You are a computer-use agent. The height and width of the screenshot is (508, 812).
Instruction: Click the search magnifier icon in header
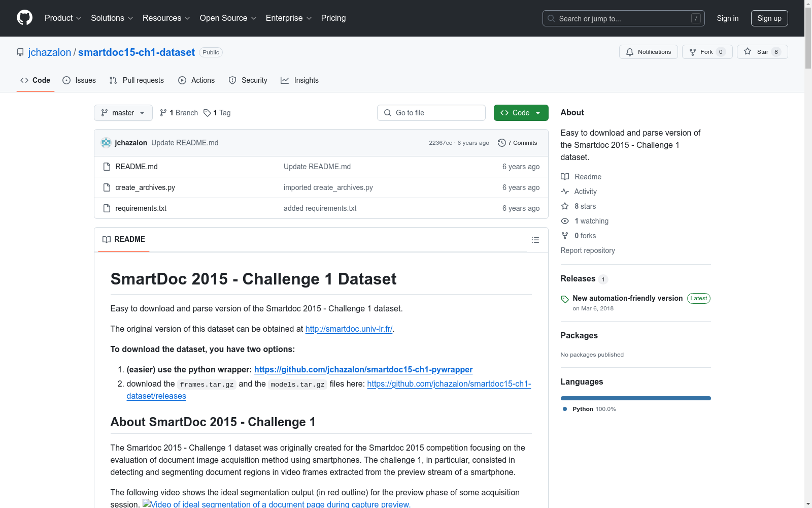click(x=551, y=18)
